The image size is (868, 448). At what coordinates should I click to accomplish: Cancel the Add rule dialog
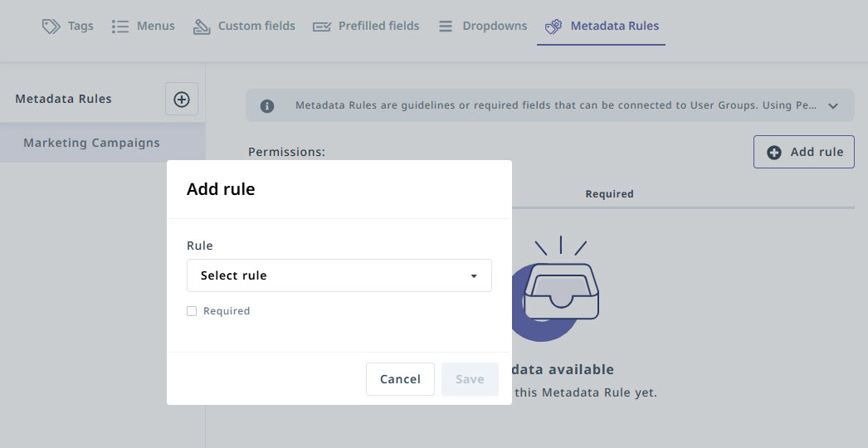click(400, 379)
